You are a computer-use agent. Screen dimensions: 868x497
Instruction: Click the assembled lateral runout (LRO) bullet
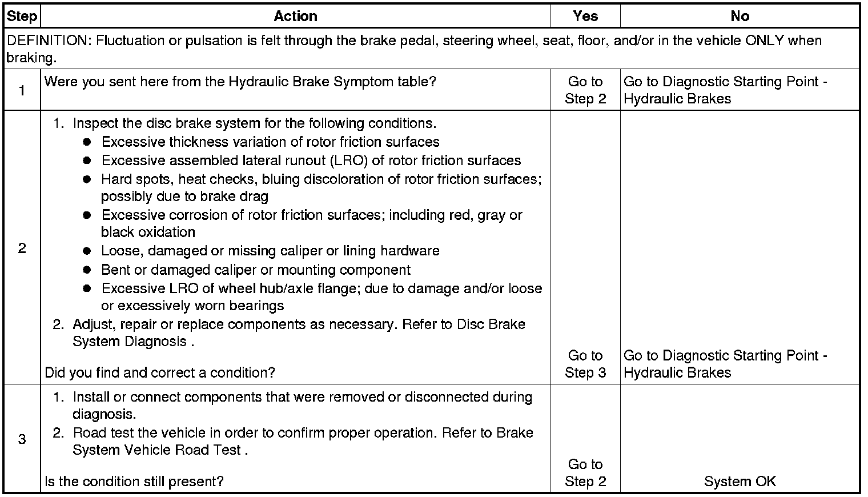pos(311,161)
